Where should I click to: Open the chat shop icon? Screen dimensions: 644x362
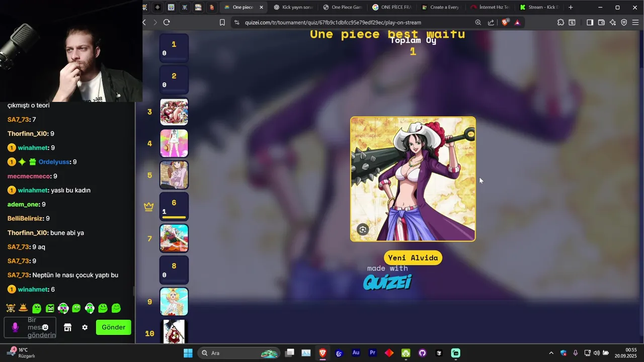pyautogui.click(x=67, y=327)
